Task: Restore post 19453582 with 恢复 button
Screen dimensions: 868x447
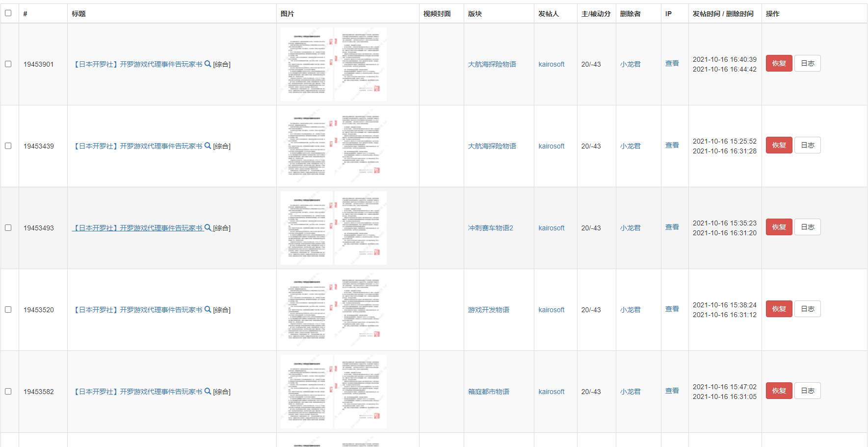Action: click(x=779, y=391)
